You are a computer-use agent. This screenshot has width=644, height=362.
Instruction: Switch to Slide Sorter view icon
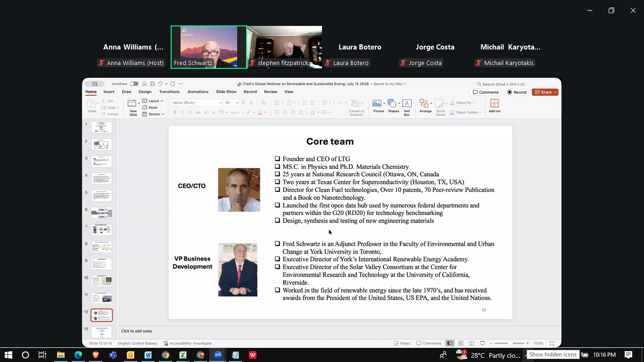click(461, 343)
